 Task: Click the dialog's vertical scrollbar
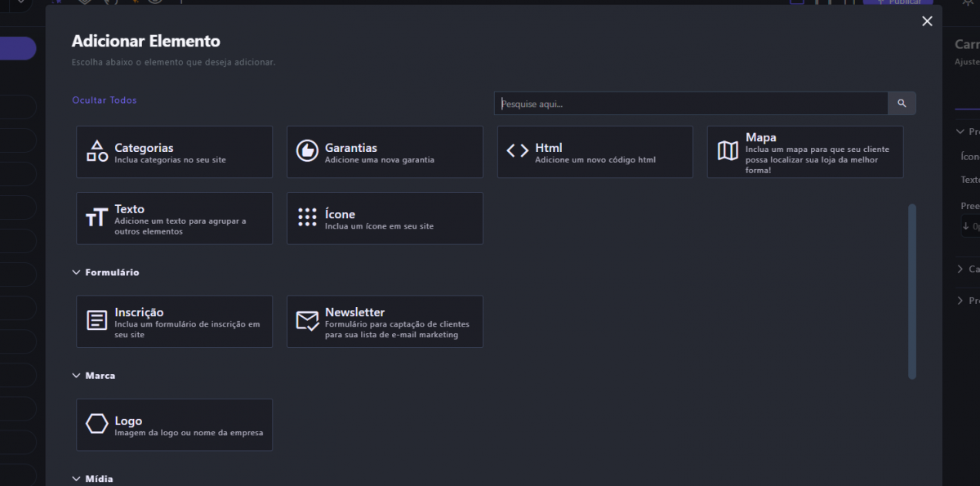point(912,291)
